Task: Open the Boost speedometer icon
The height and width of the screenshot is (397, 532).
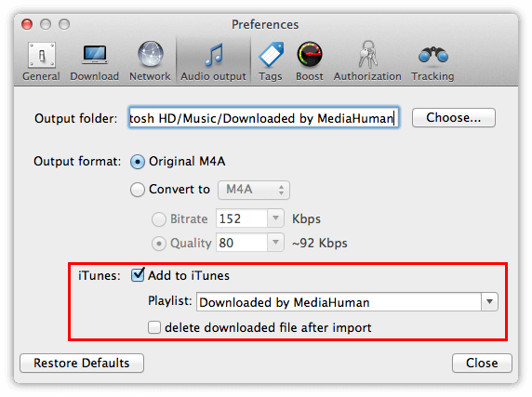Action: [310, 54]
